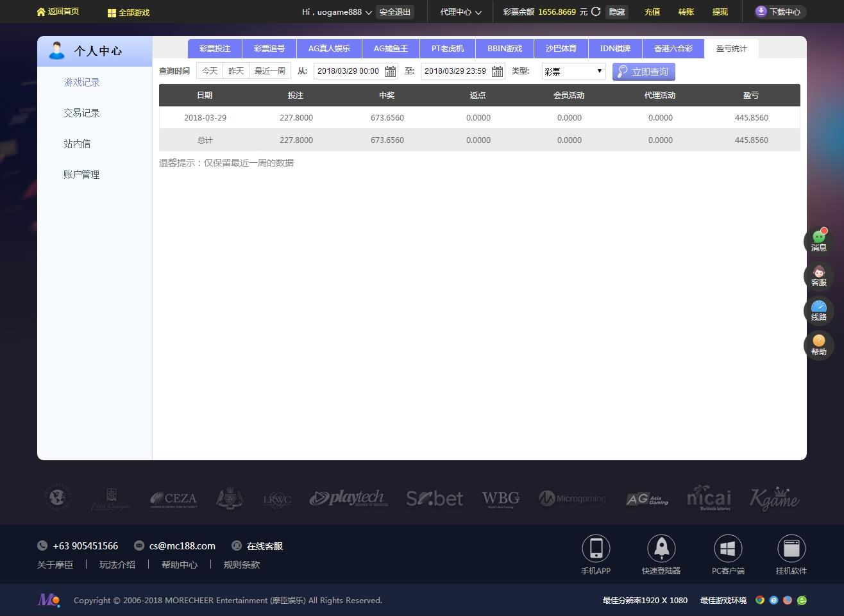Image resolution: width=844 pixels, height=616 pixels.
Task: Click the 安全退出 logout button
Action: tap(395, 12)
